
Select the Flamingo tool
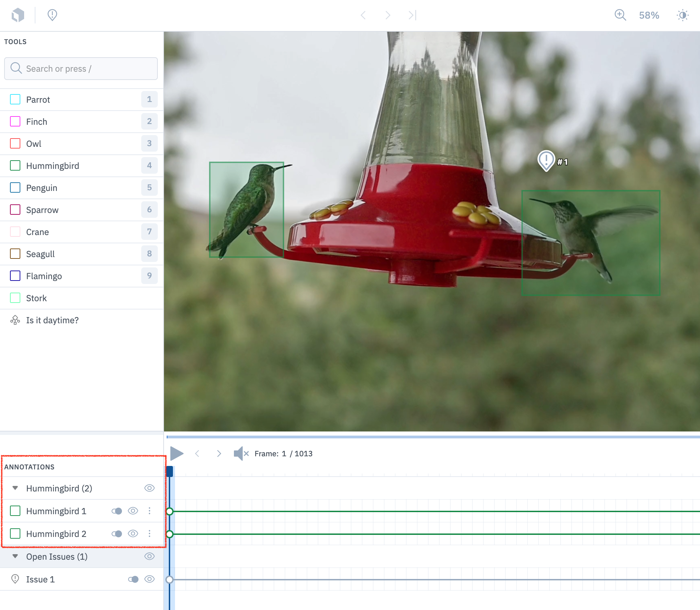click(x=44, y=276)
